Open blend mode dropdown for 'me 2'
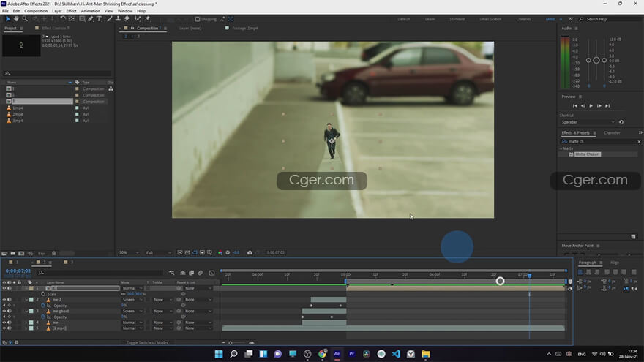The width and height of the screenshot is (644, 362). pos(132,300)
